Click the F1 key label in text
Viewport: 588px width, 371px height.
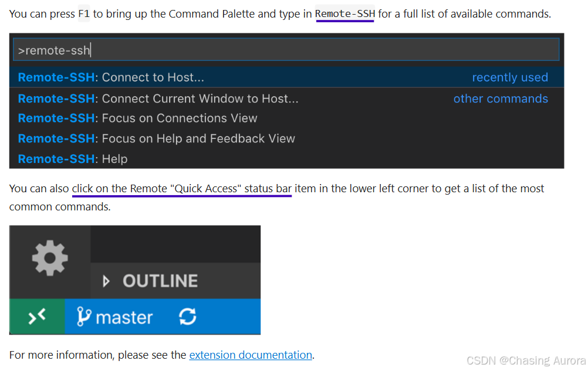point(84,14)
